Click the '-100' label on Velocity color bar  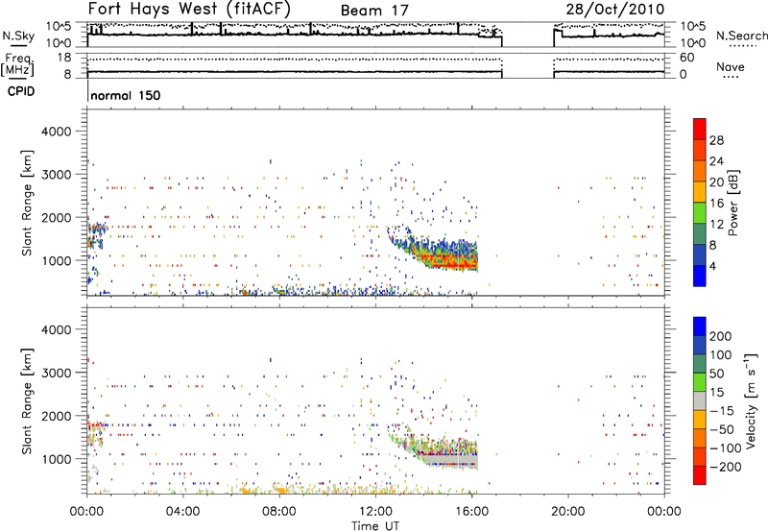tap(725, 448)
